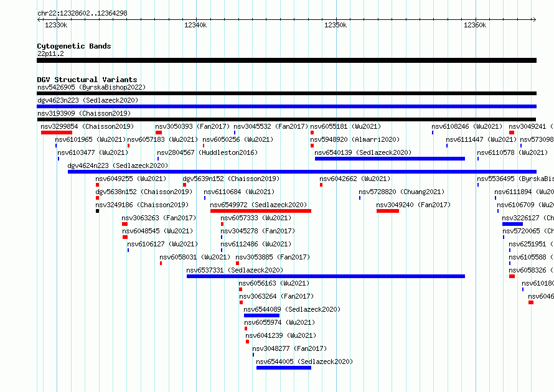The width and height of the screenshot is (554, 392).
Task: Select the red nsv3049240 variant bar
Action: point(388,211)
